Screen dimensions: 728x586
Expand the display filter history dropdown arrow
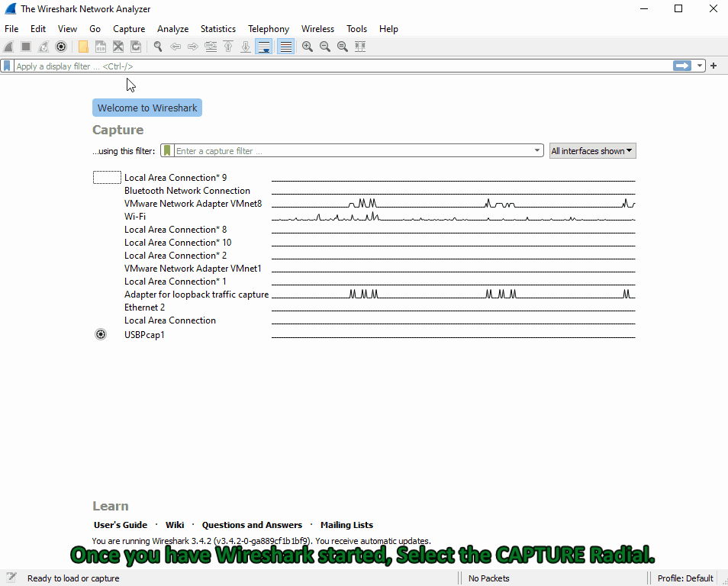(x=700, y=66)
